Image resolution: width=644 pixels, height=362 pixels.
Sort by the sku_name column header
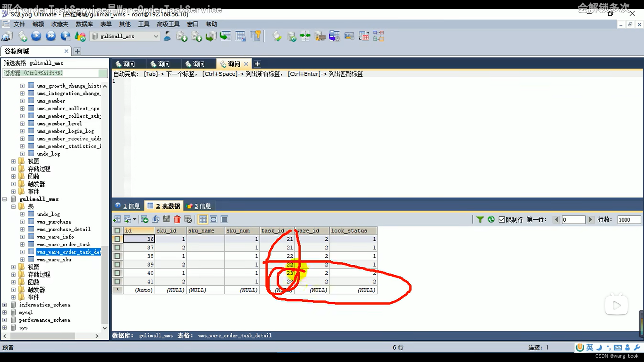[206, 231]
